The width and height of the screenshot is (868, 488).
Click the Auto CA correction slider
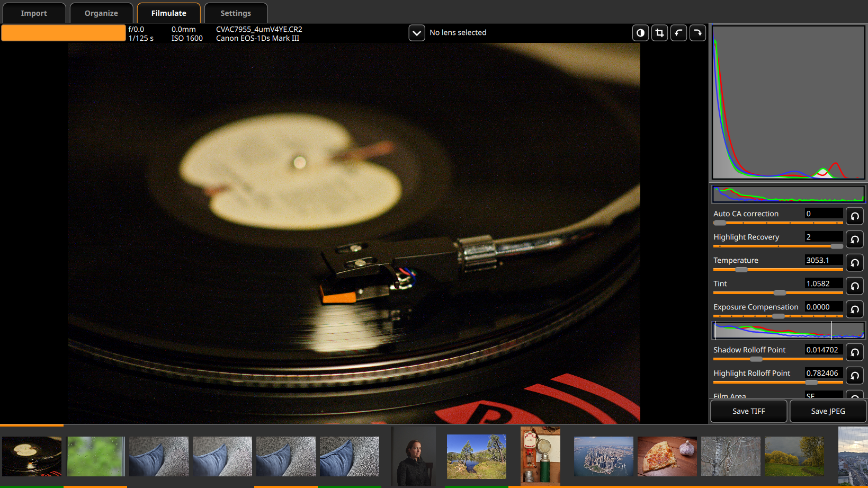click(x=778, y=223)
